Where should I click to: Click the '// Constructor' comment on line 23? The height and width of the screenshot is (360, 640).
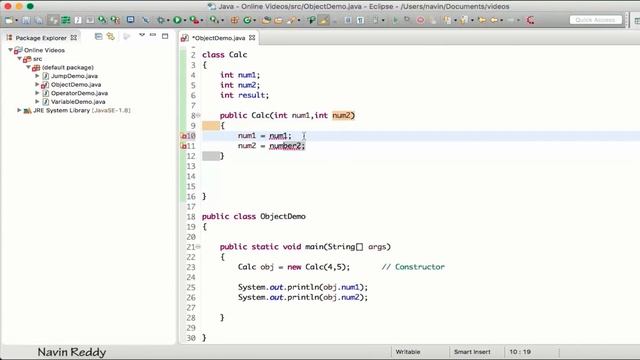click(x=413, y=267)
